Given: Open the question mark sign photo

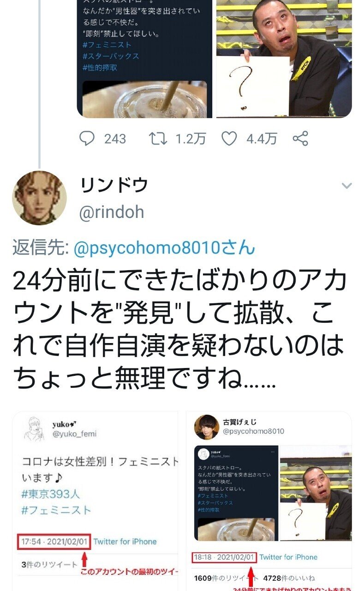Looking at the screenshot, I should coord(284,59).
